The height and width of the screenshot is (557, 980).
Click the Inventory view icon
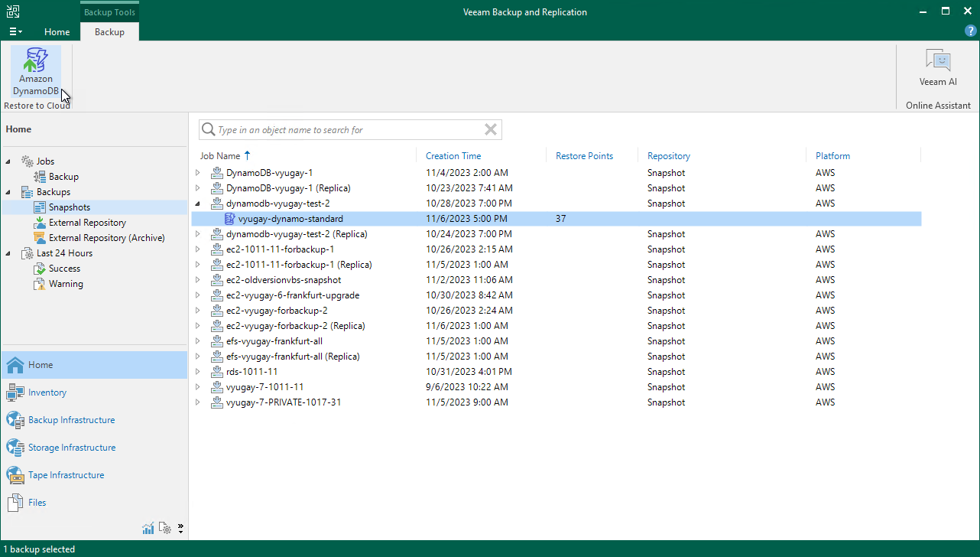(x=15, y=393)
